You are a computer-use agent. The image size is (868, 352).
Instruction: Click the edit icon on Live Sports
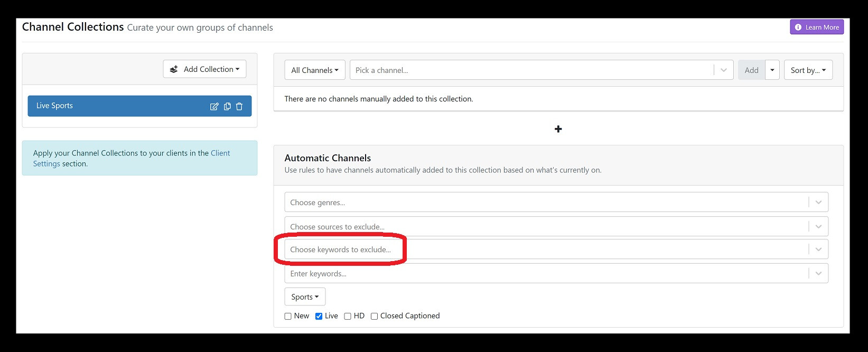pos(214,106)
